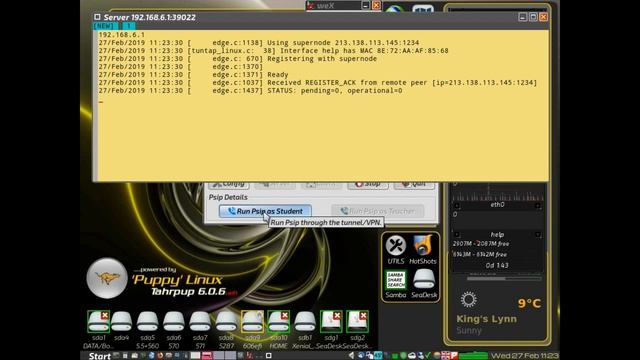The height and width of the screenshot is (360, 640).
Task: Select the [NEW] tab in the terminal
Action: [x=104, y=26]
